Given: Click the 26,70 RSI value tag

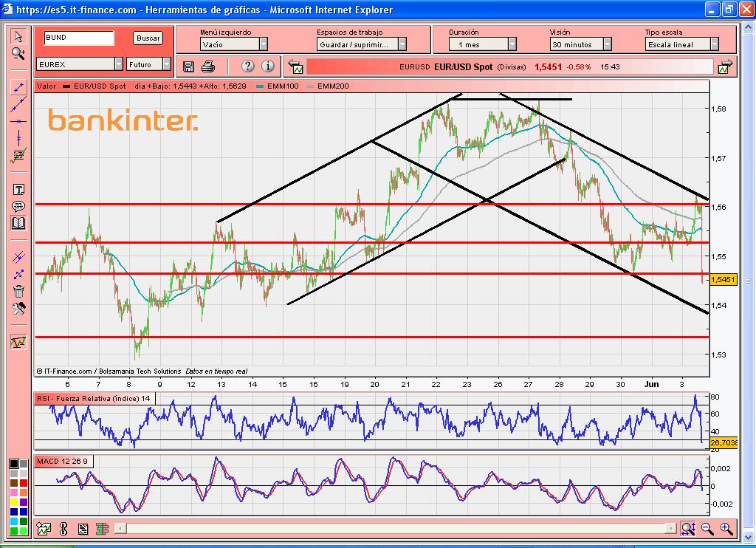Looking at the screenshot, I should pyautogui.click(x=724, y=442).
